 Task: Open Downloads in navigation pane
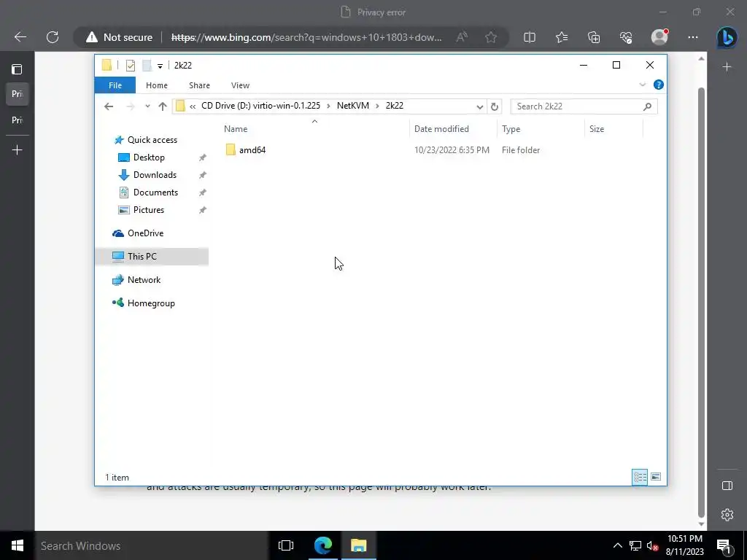pos(155,175)
